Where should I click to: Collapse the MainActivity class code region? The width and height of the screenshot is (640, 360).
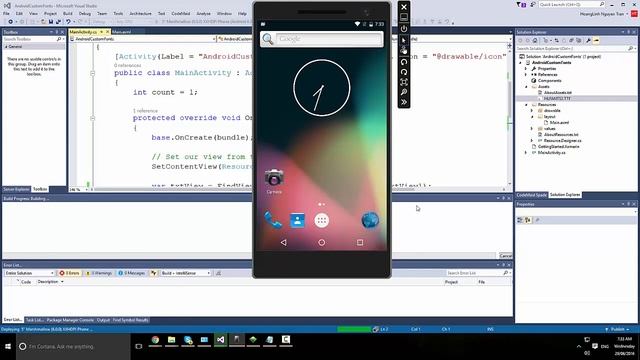click(93, 73)
